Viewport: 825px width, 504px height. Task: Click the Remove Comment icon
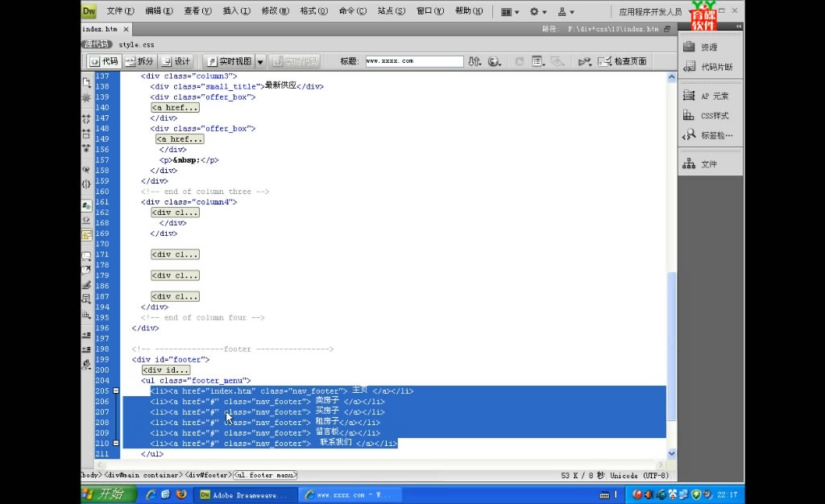pos(86,271)
